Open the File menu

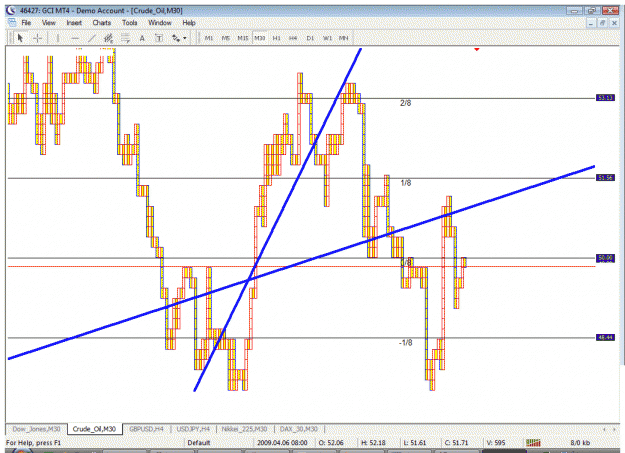click(x=26, y=23)
